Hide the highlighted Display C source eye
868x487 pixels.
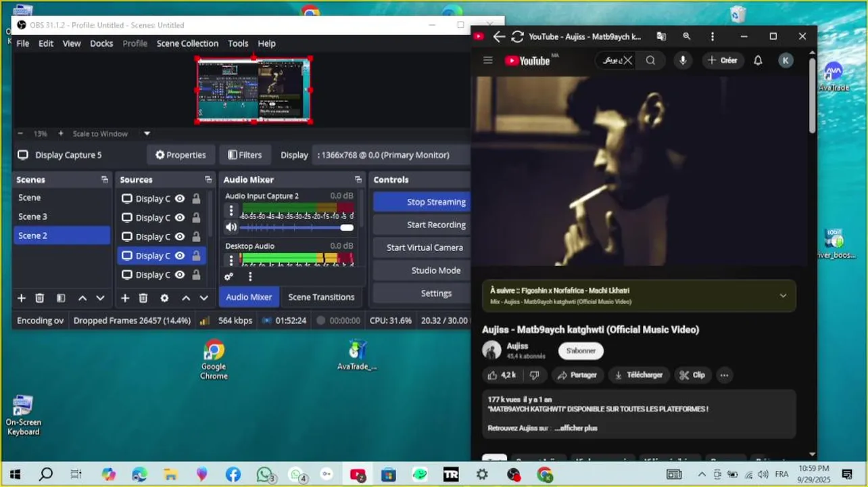pyautogui.click(x=180, y=256)
